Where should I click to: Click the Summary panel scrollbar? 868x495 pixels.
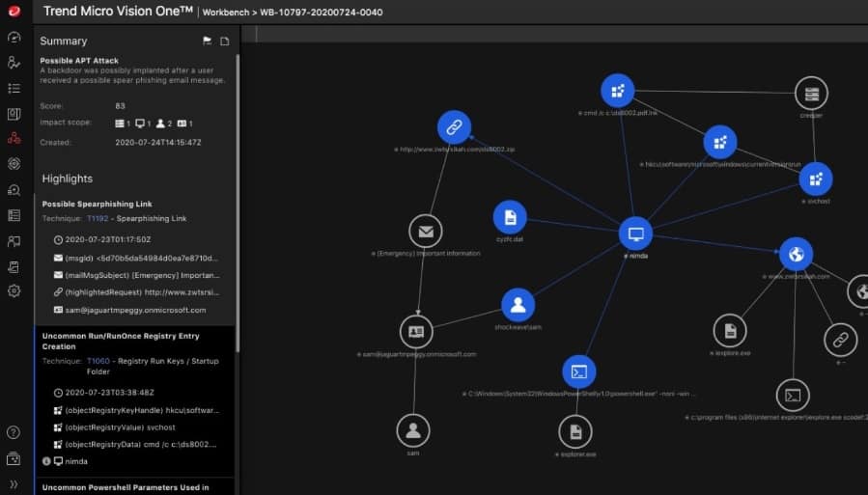click(x=238, y=204)
